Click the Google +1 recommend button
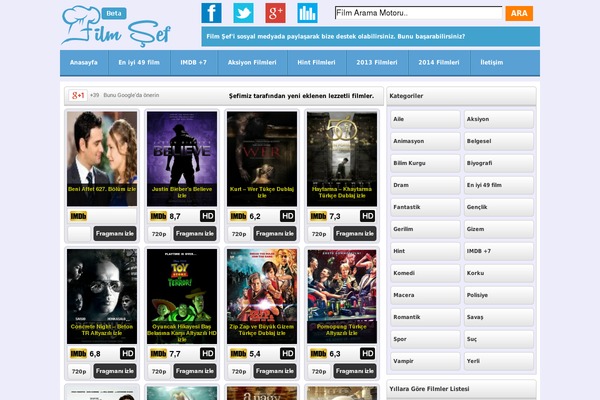The width and height of the screenshot is (600, 400). (x=78, y=95)
